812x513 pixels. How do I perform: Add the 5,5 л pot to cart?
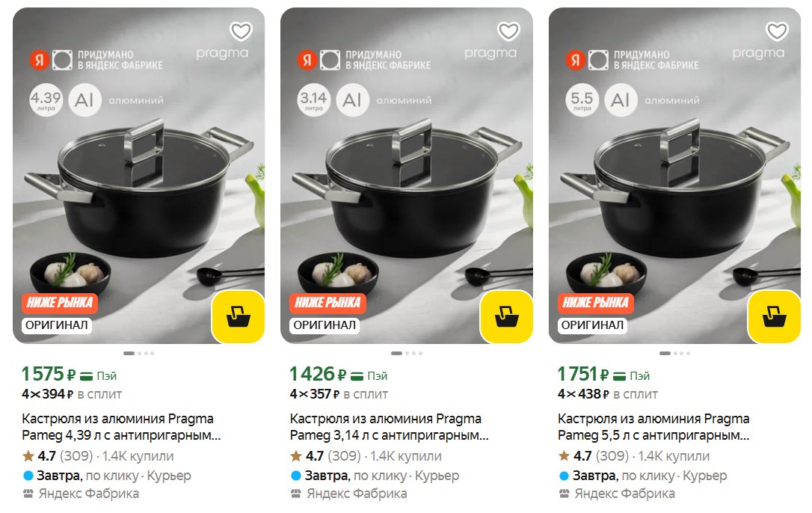[775, 316]
